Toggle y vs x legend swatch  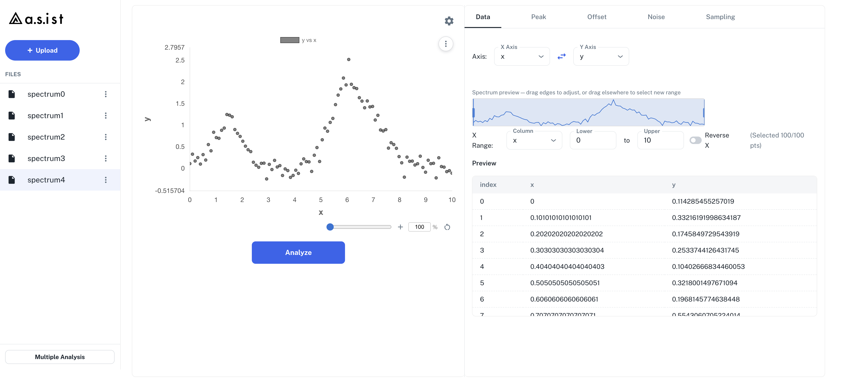[x=289, y=40]
